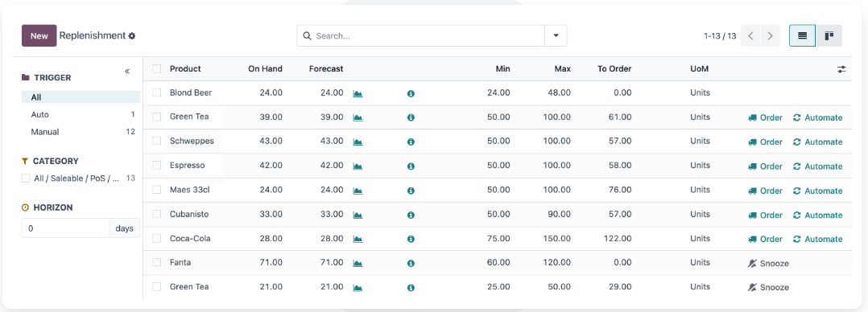Open forecast chart icon for Blond Beer
The height and width of the screenshot is (312, 868).
pyautogui.click(x=358, y=93)
